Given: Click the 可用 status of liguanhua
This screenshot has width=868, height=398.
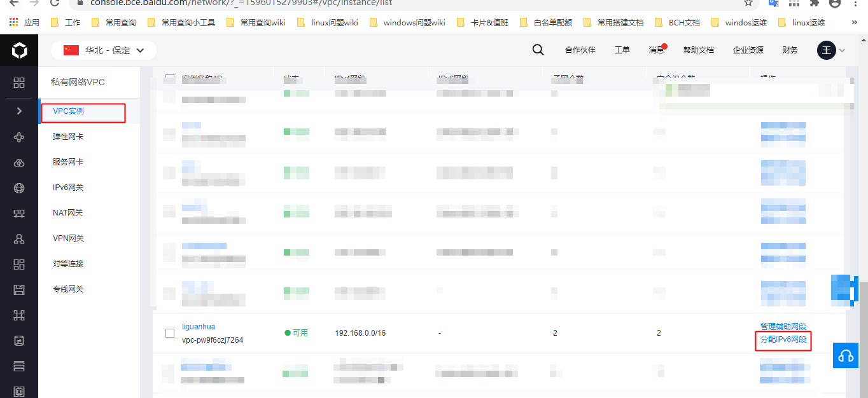Looking at the screenshot, I should pos(296,333).
